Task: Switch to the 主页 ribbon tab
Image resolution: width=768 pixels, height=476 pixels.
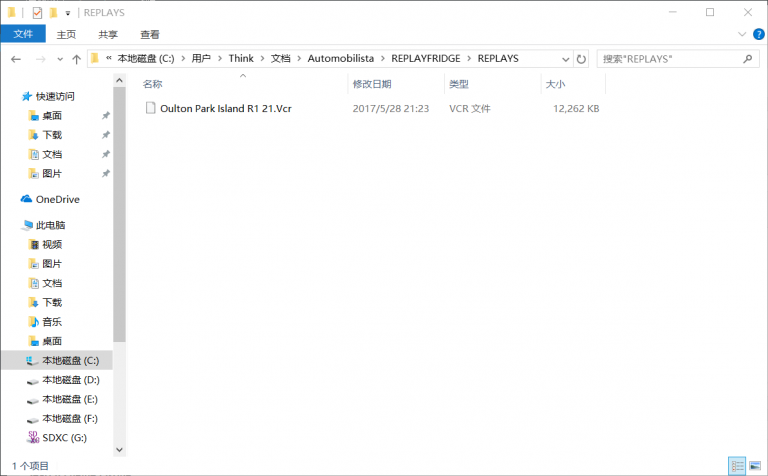Action: 66,34
